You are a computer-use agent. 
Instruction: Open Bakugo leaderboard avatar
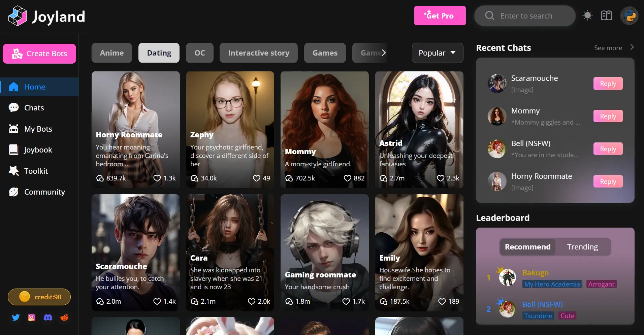[507, 277]
